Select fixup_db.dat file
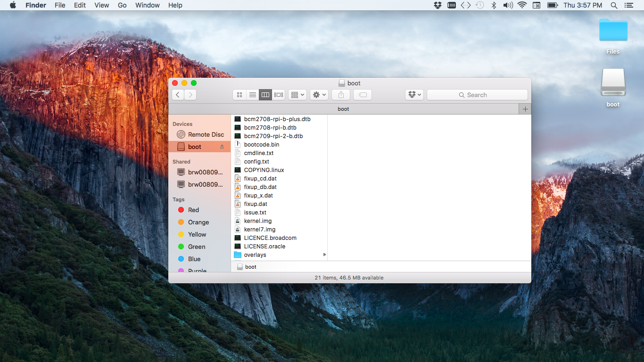This screenshot has width=644, height=362. click(x=280, y=187)
